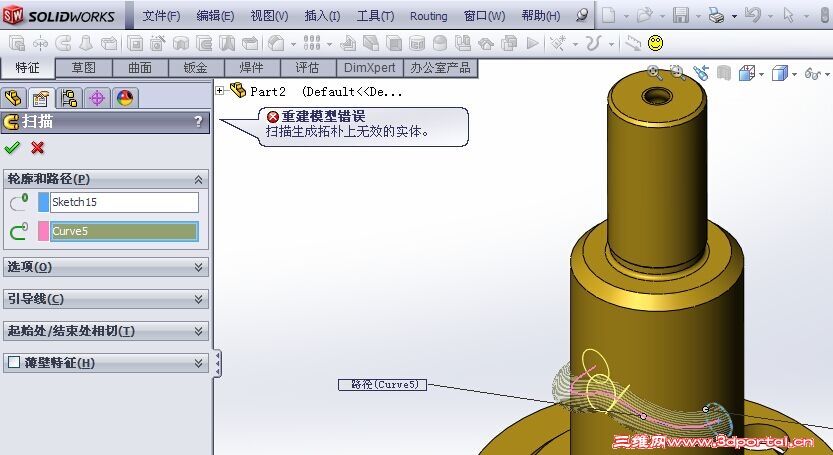
Task: Click the revolved cut tool icon
Action: tap(181, 43)
